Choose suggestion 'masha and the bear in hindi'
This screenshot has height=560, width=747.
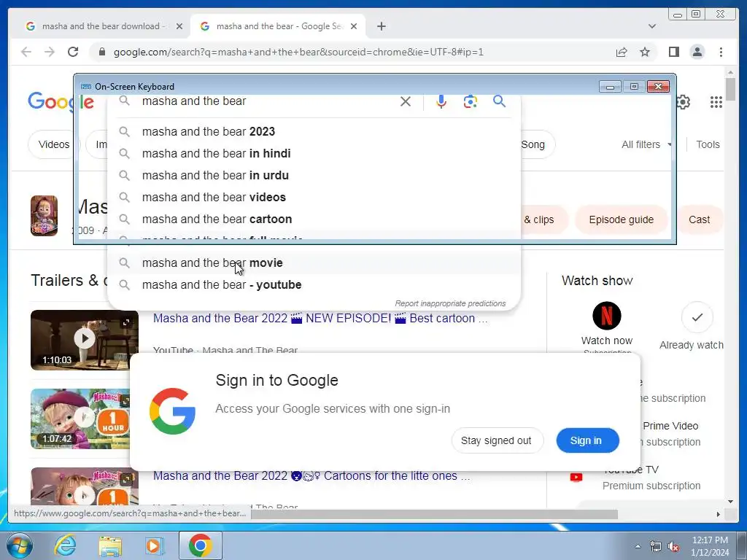[x=314, y=153]
